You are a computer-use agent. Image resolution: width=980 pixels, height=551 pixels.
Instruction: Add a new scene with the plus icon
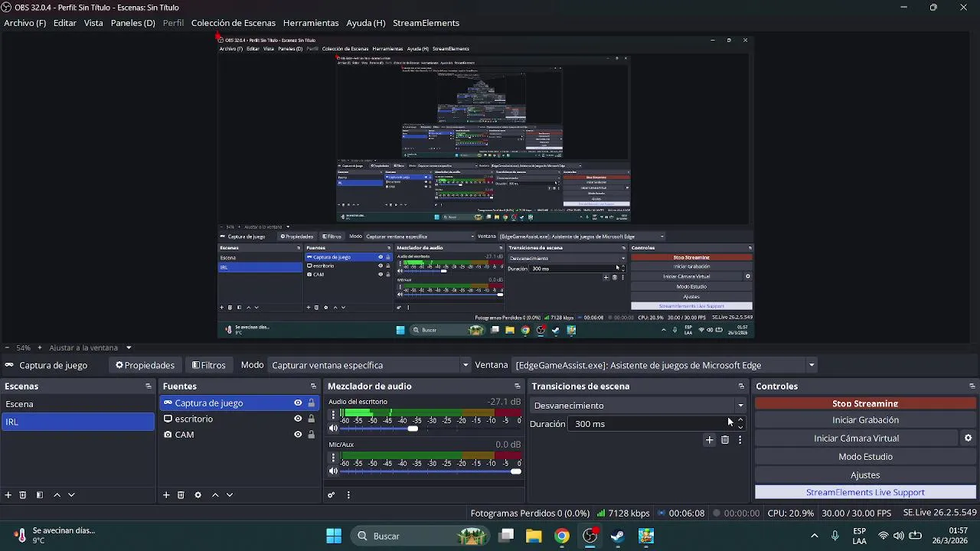(x=8, y=495)
